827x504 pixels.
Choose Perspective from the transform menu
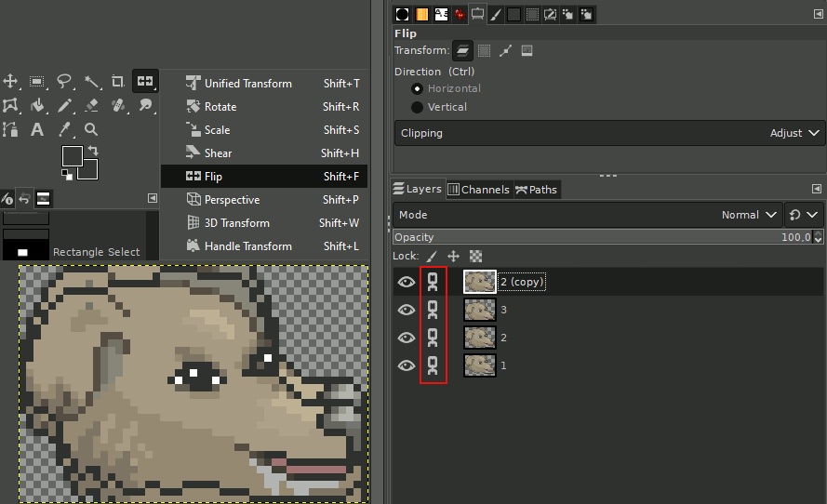[264, 200]
